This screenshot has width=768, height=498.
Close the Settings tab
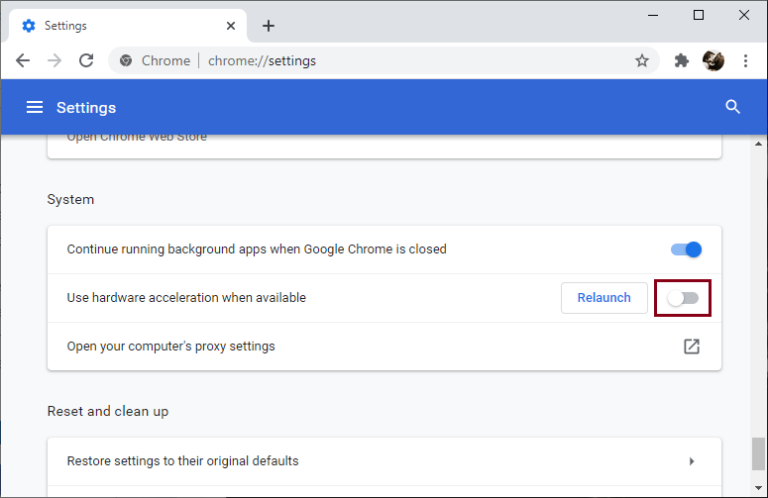[230, 26]
